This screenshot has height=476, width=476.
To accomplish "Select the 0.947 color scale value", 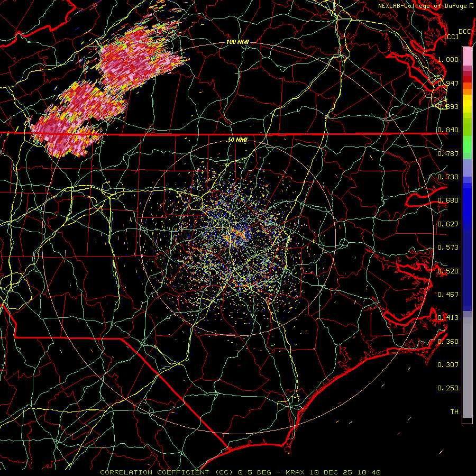I will (448, 83).
